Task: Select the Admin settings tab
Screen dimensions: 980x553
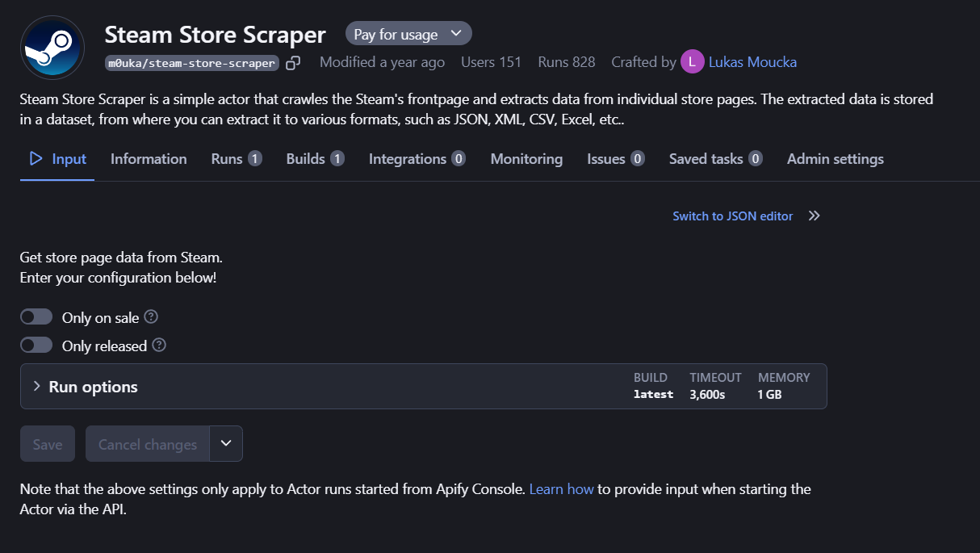Action: tap(835, 158)
